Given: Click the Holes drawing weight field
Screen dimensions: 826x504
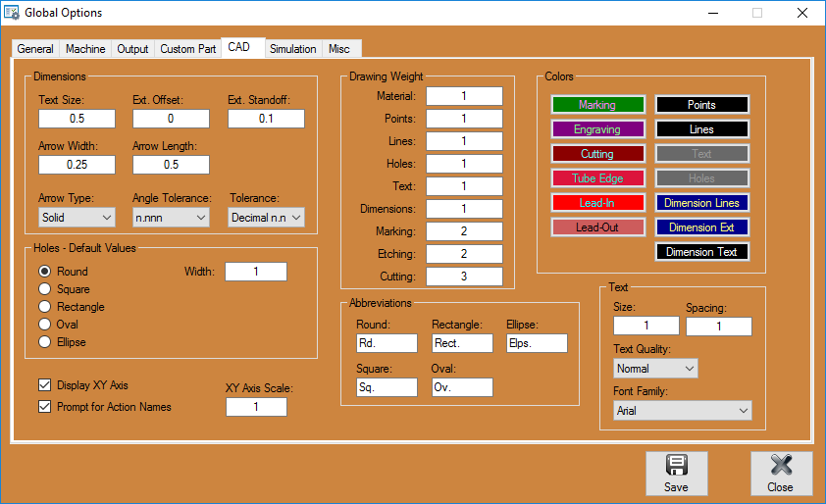Looking at the screenshot, I should point(464,164).
